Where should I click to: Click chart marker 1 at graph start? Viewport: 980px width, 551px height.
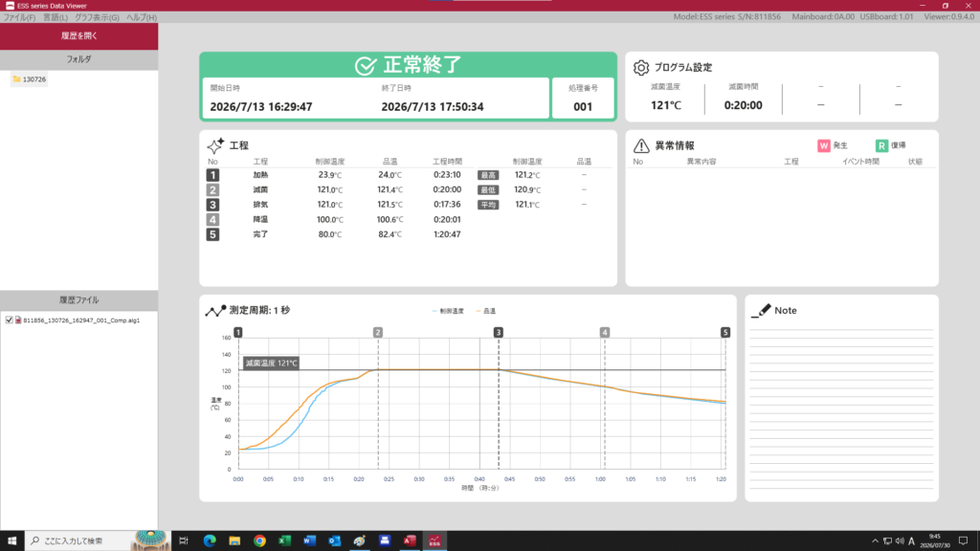point(238,332)
